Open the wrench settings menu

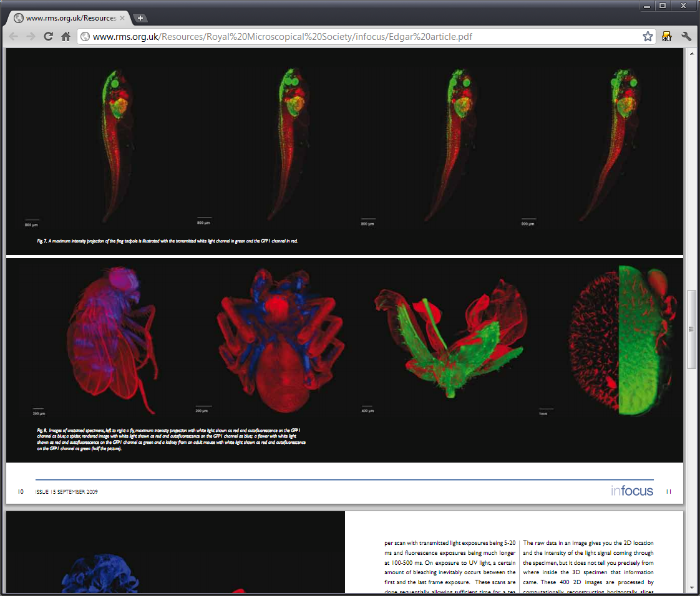pos(686,36)
